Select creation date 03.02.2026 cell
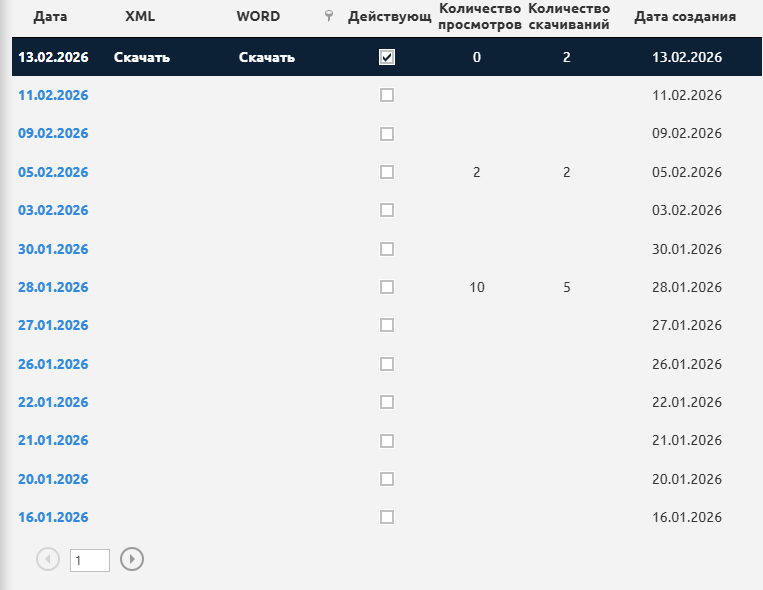Image resolution: width=763 pixels, height=590 pixels. click(x=687, y=210)
